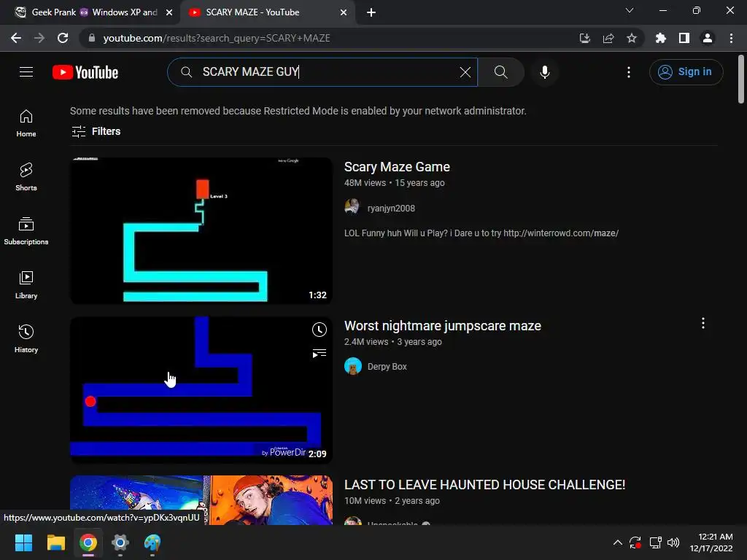This screenshot has width=747, height=560.
Task: Open the clock showing 12:21 AM
Action: [711, 542]
